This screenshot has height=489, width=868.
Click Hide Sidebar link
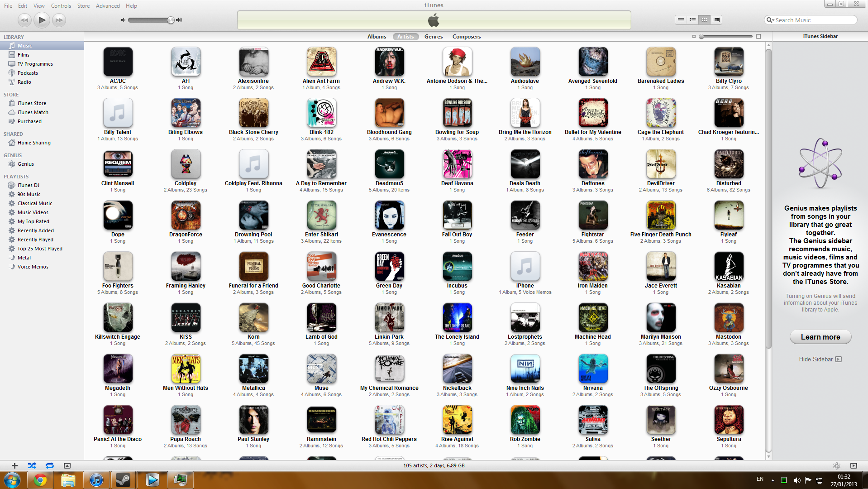pos(820,359)
